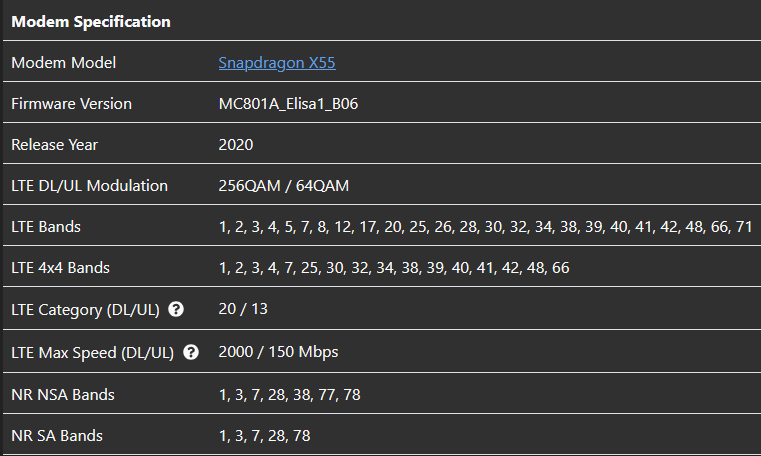
Task: Click the Firmware Version row label
Action: [x=71, y=104]
